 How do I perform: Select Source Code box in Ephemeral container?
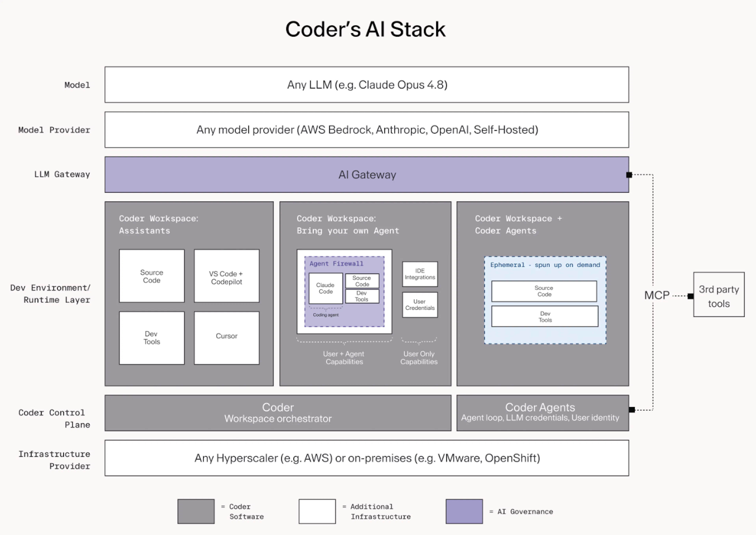click(x=544, y=291)
